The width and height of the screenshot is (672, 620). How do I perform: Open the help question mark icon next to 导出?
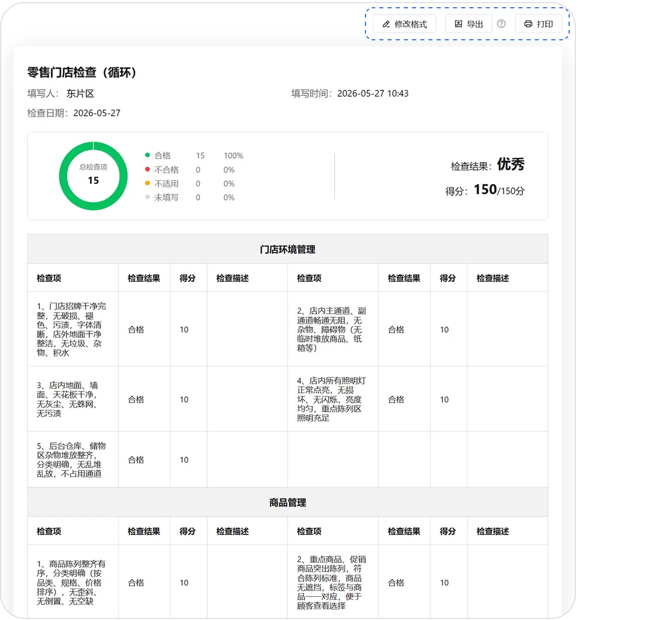point(501,24)
